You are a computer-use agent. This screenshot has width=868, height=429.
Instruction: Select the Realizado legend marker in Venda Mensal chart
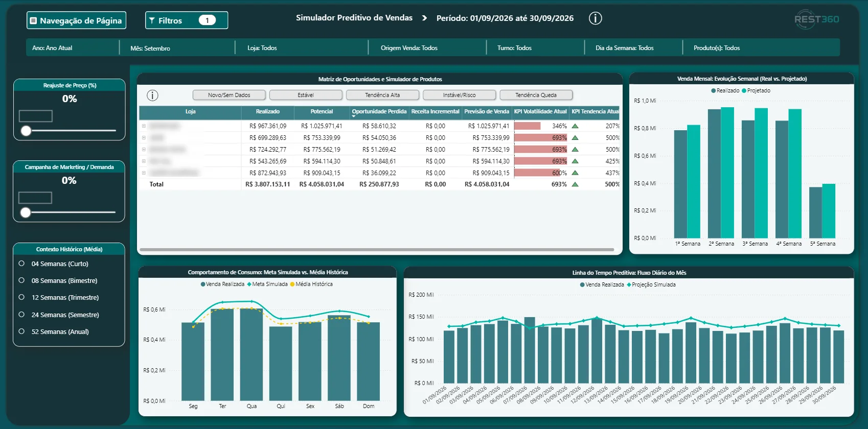coord(714,91)
